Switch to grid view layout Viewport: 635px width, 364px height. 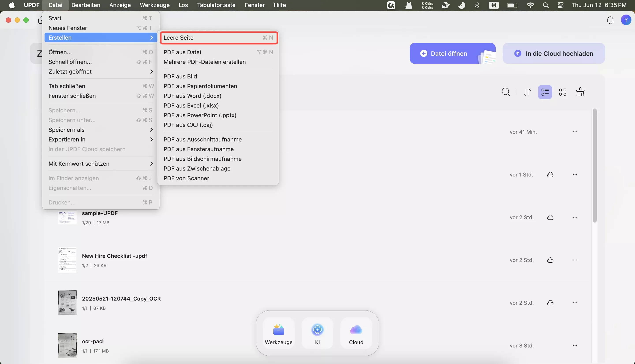click(x=562, y=92)
